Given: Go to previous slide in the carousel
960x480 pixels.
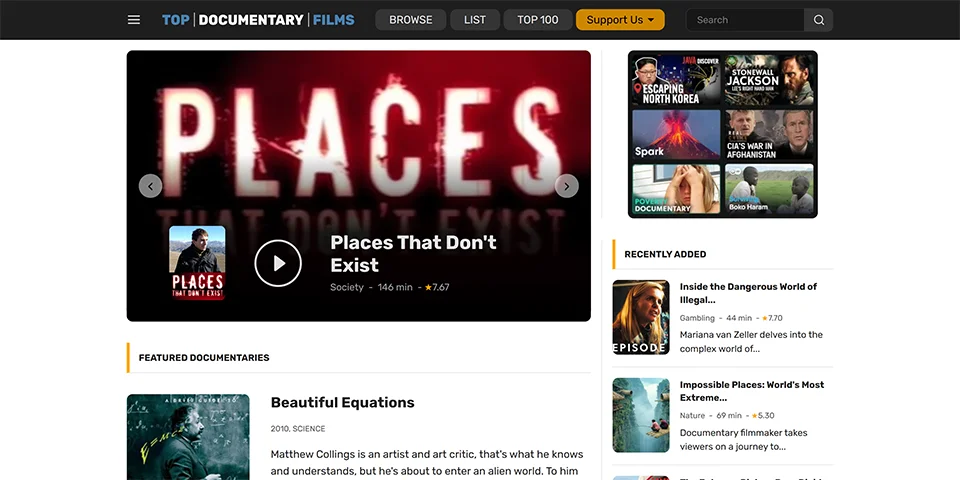Looking at the screenshot, I should pos(151,186).
